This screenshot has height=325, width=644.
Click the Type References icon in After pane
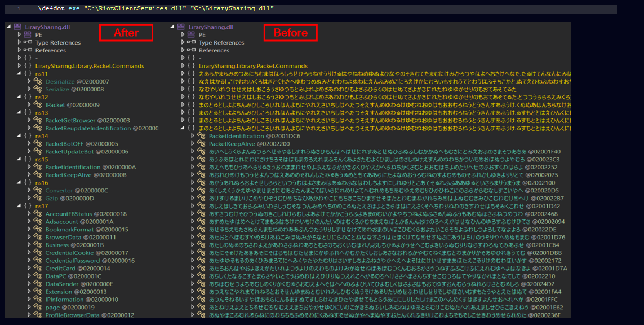pyautogui.click(x=28, y=43)
